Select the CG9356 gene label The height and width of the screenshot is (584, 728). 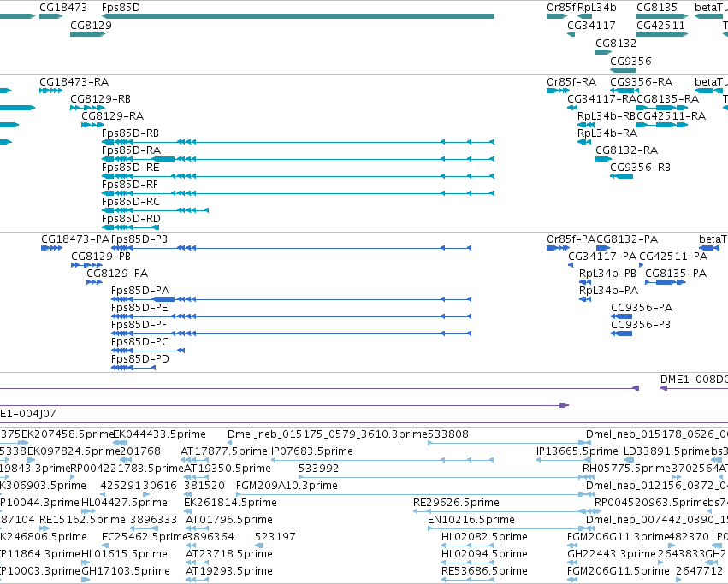(x=631, y=62)
